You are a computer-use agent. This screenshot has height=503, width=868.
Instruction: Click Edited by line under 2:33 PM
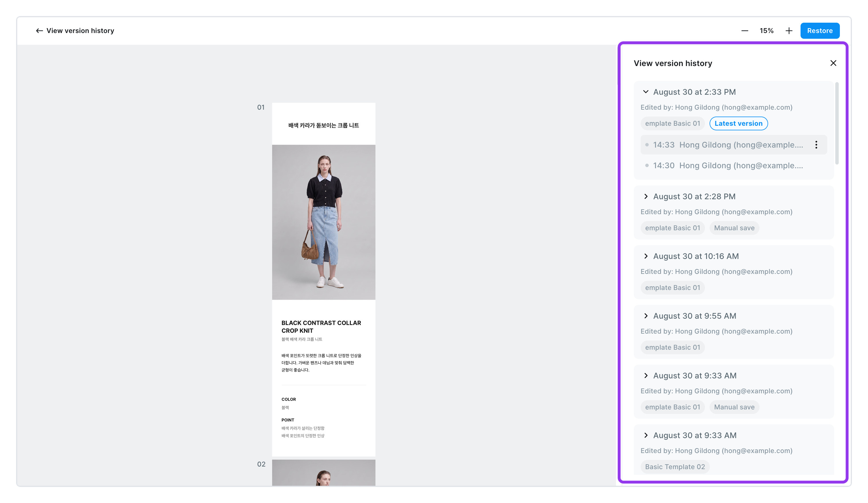click(716, 107)
